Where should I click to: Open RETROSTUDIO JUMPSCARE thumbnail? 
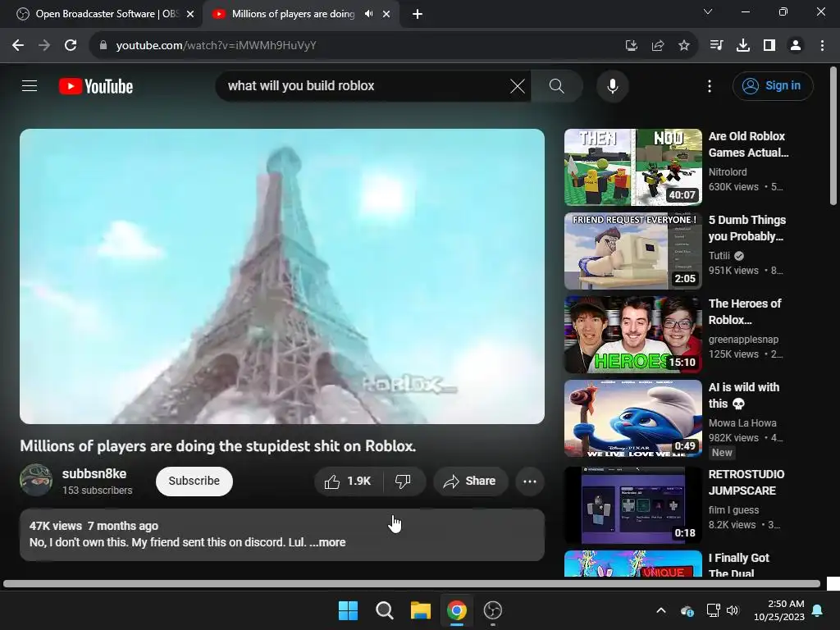click(x=632, y=505)
